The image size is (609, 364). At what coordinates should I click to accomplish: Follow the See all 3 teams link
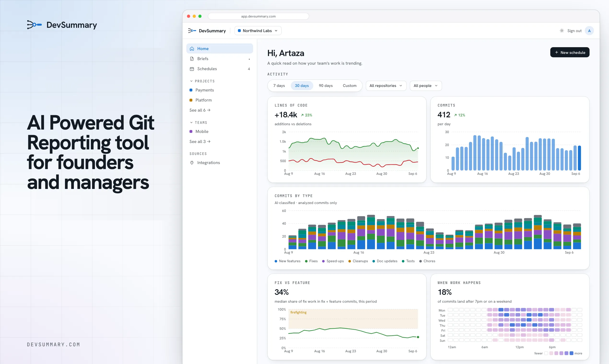click(200, 142)
